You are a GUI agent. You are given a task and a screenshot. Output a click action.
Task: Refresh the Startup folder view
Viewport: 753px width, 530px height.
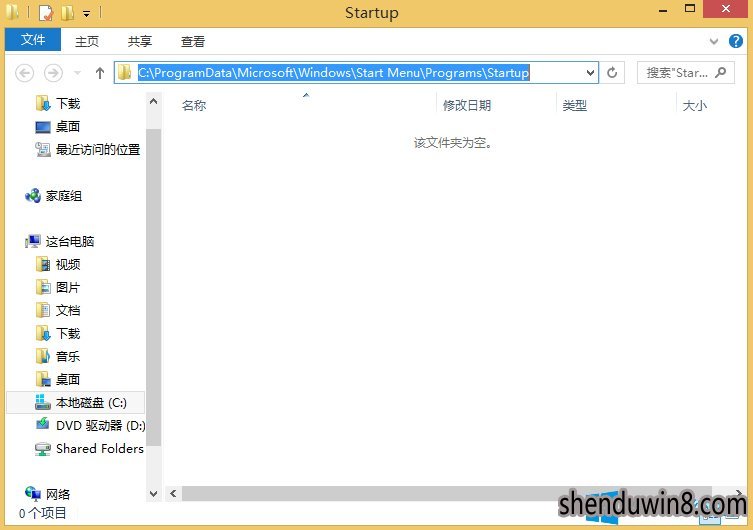pos(612,73)
